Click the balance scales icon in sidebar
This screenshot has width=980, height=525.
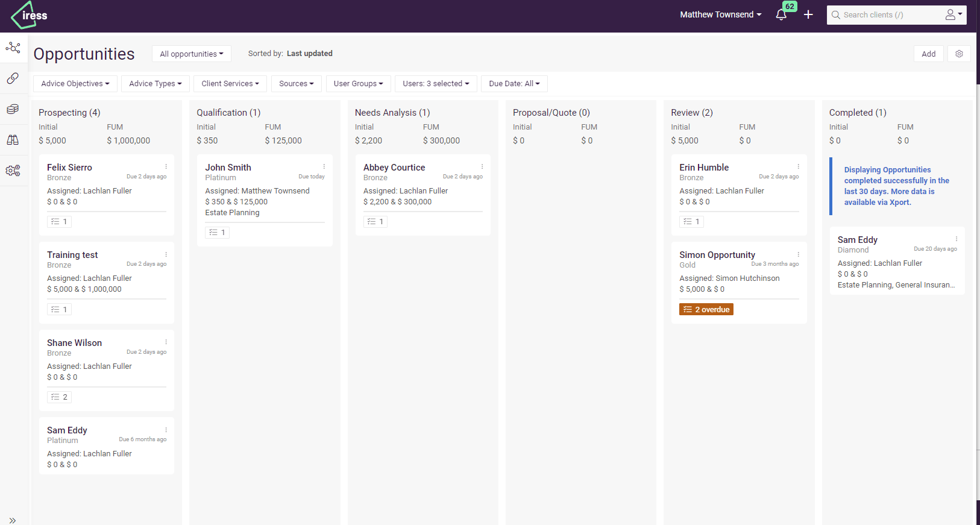(13, 140)
